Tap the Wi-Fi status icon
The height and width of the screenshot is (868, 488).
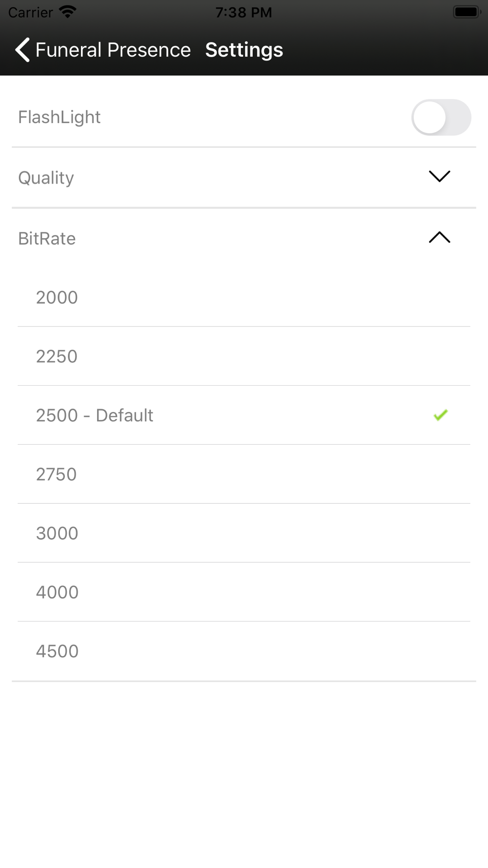[x=67, y=12]
